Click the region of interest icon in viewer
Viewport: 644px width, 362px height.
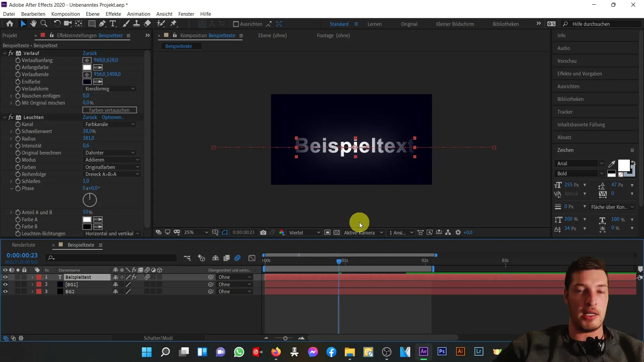point(226,233)
